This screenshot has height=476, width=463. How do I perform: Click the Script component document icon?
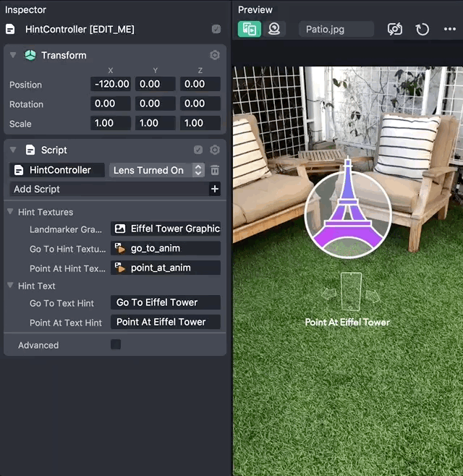[30, 150]
